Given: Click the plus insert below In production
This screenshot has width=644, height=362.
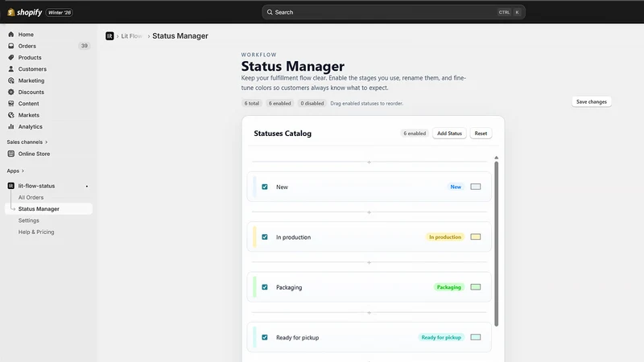Looking at the screenshot, I should [x=369, y=262].
